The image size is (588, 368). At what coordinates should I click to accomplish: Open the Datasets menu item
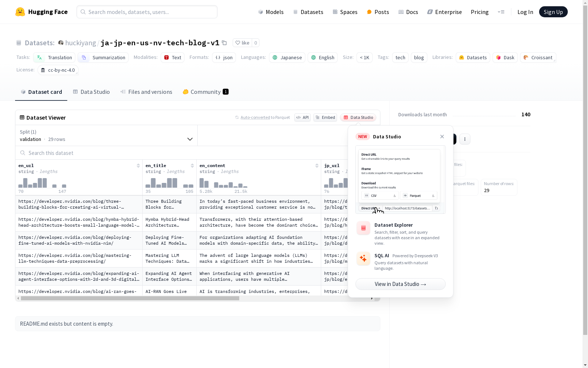tap(308, 12)
